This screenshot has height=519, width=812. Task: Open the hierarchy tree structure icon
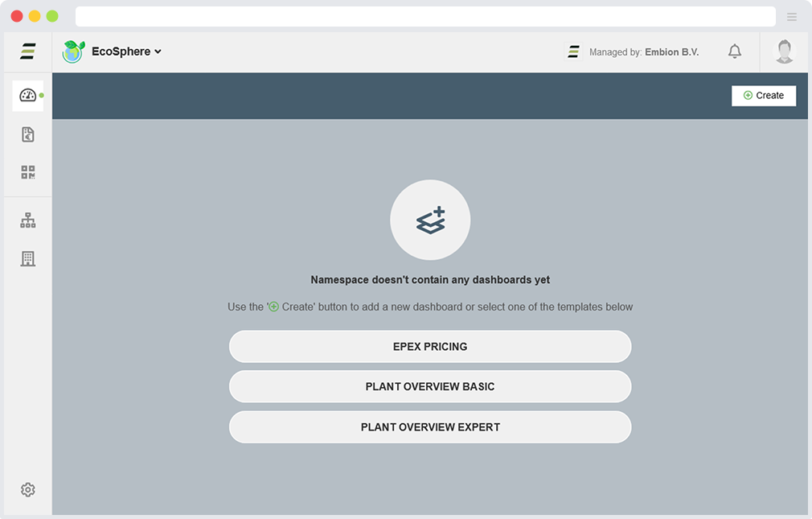click(x=28, y=220)
